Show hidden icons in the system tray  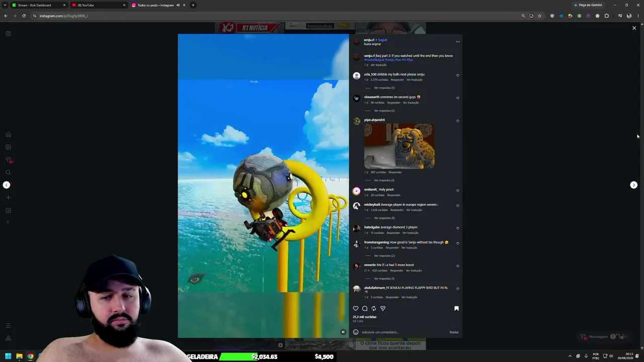570,356
